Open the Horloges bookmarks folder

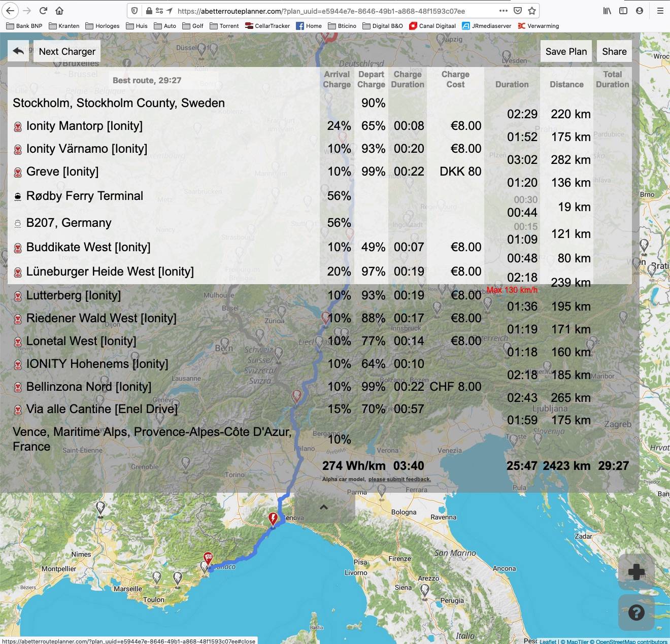pyautogui.click(x=103, y=26)
